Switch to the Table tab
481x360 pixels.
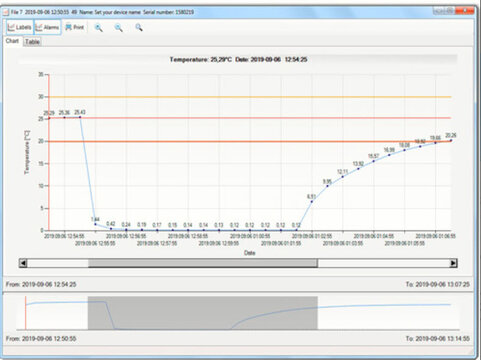(x=32, y=42)
